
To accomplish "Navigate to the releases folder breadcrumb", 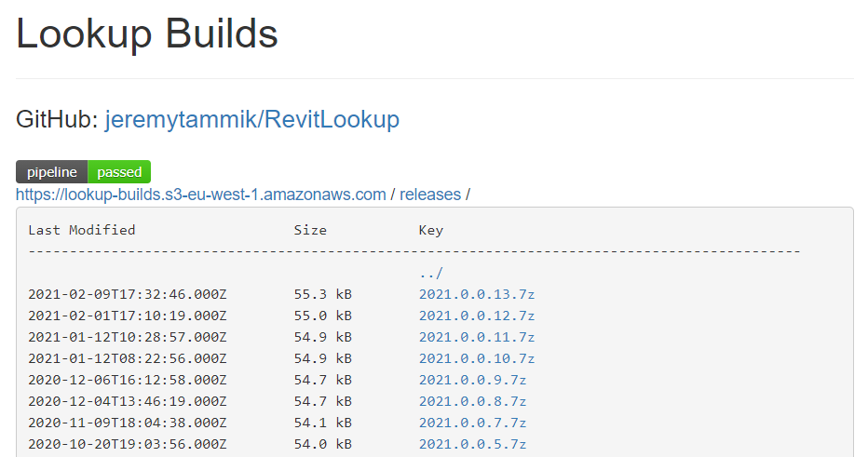I will click(x=430, y=195).
